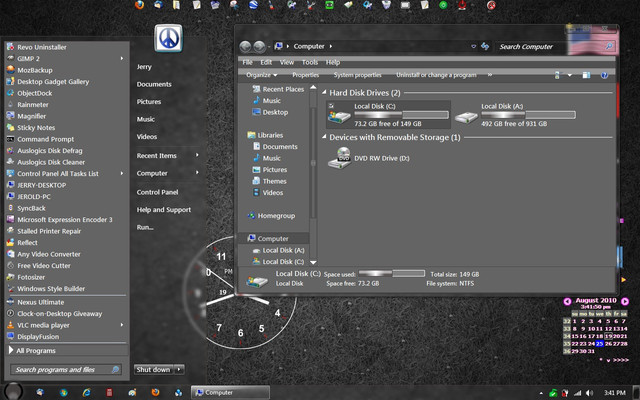640x400 pixels.
Task: Click Space used bar in details pane
Action: (x=391, y=273)
